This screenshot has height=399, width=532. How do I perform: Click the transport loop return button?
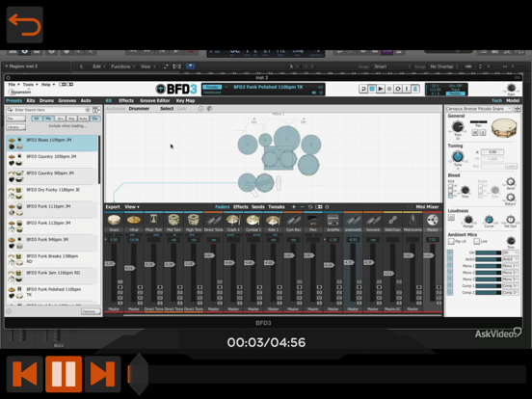(x=363, y=89)
